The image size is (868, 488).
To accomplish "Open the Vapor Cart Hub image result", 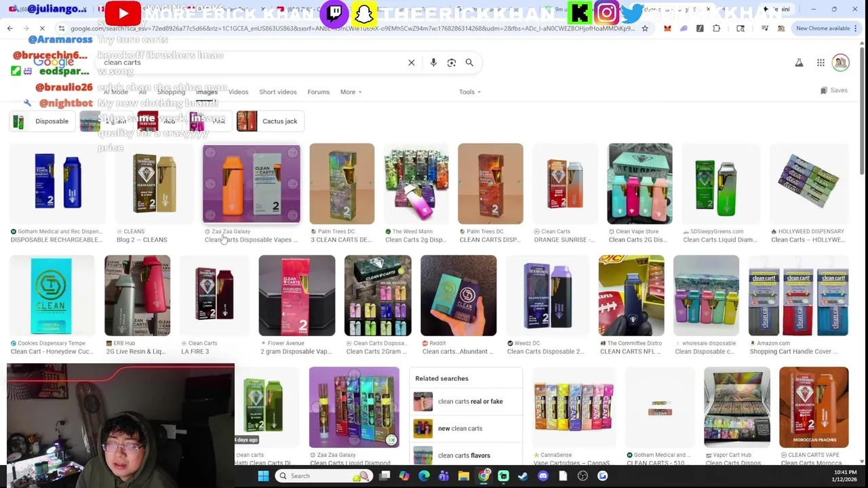I will coord(736,407).
